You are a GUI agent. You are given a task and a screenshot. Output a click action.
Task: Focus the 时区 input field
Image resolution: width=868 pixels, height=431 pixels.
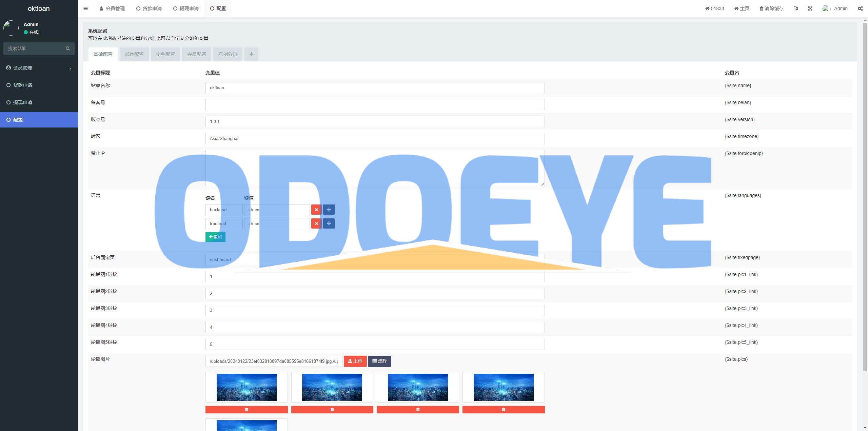pyautogui.click(x=375, y=138)
